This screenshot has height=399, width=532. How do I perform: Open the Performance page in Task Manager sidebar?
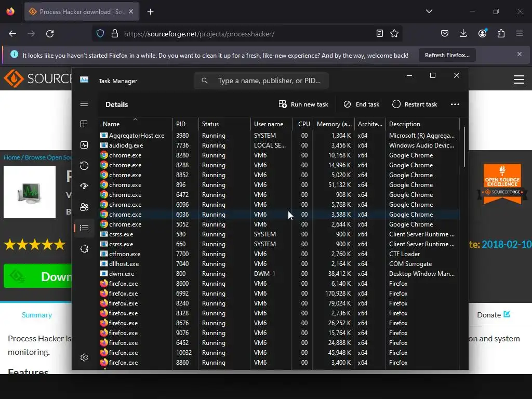pyautogui.click(x=84, y=145)
